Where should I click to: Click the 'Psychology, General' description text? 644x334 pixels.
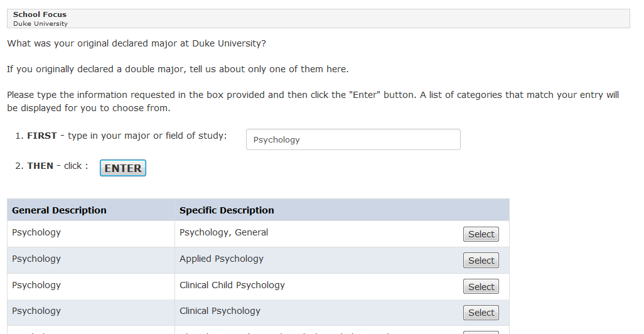pyautogui.click(x=223, y=232)
